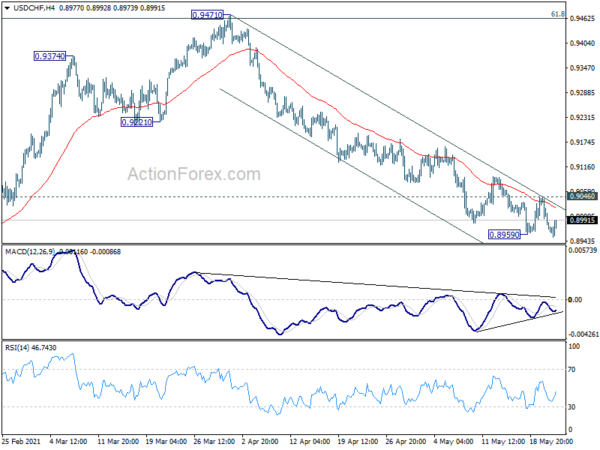Click the 0.92315 price axis value
This screenshot has height=450, width=600.
tap(582, 117)
